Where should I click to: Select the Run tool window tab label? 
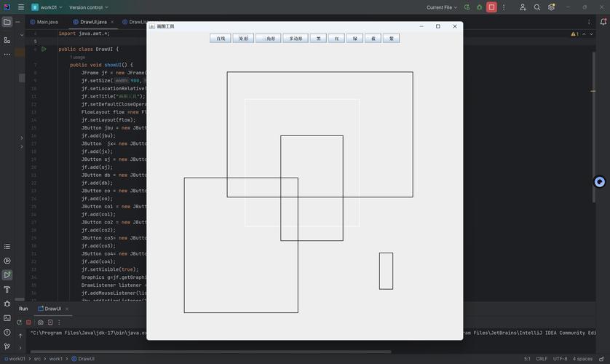pyautogui.click(x=23, y=309)
